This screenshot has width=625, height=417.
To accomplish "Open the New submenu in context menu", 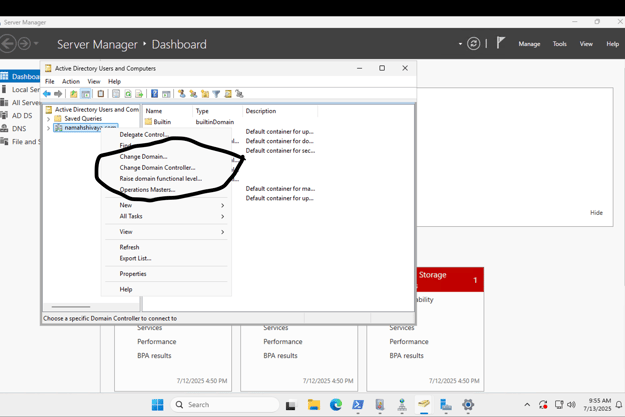I will (x=166, y=205).
